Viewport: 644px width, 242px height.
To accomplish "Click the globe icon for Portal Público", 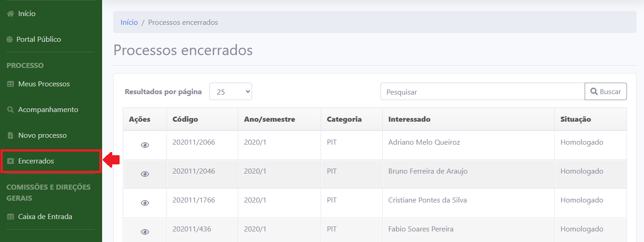I will (10, 39).
